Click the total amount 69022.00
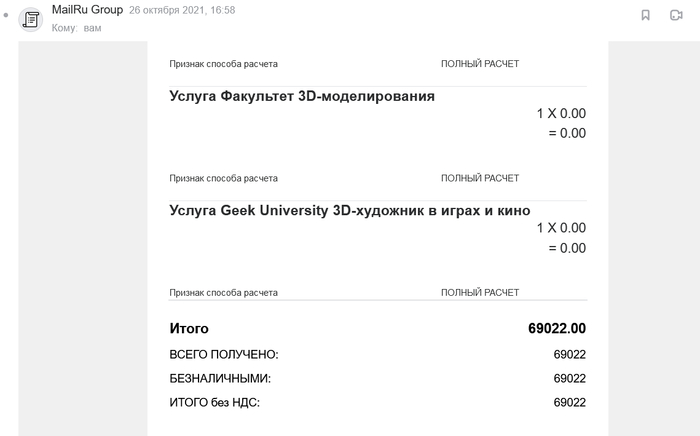This screenshot has width=700, height=436. pos(556,328)
